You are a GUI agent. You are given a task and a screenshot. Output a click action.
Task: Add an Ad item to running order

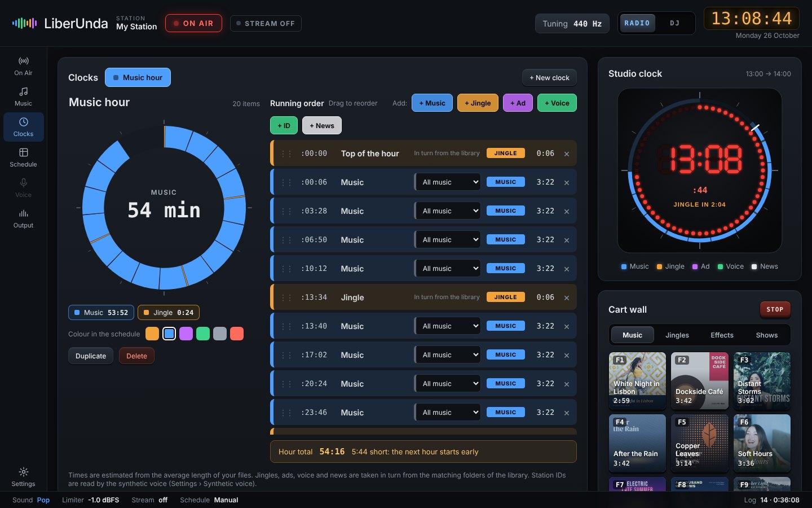pos(518,103)
